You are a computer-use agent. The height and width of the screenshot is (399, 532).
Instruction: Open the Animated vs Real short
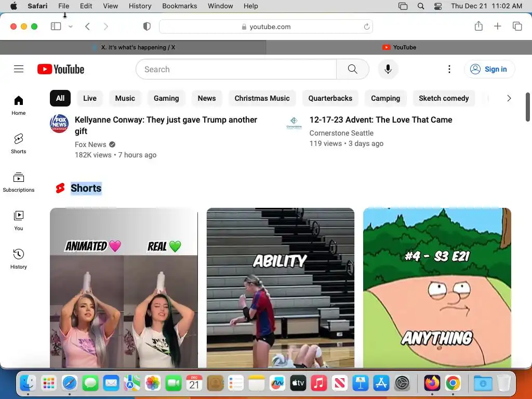pyautogui.click(x=124, y=288)
